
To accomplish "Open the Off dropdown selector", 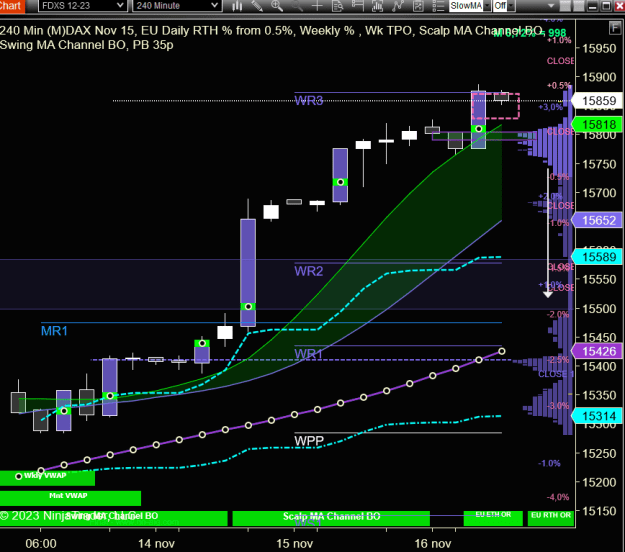I will coord(504,6).
